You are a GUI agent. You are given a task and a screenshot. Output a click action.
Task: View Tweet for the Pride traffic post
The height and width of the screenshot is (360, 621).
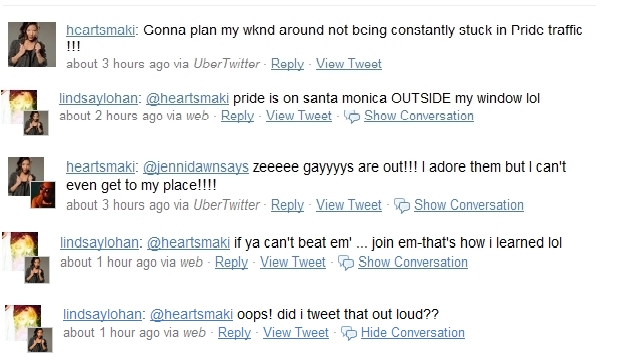click(349, 64)
